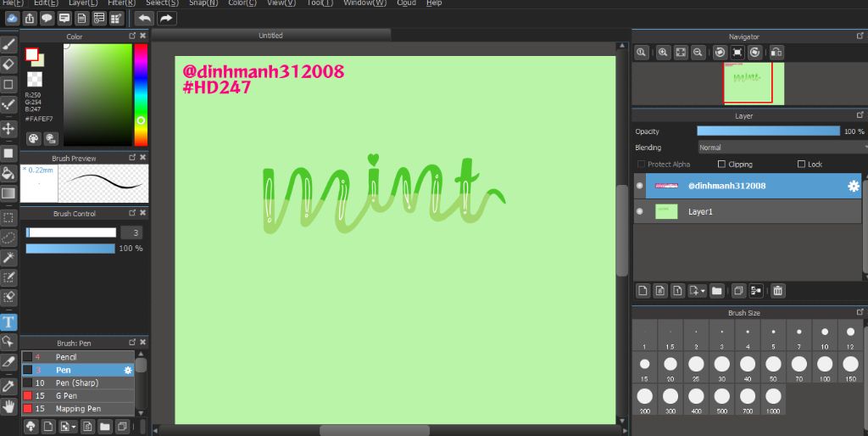Open the color palette button
868x436 pixels.
(x=34, y=138)
